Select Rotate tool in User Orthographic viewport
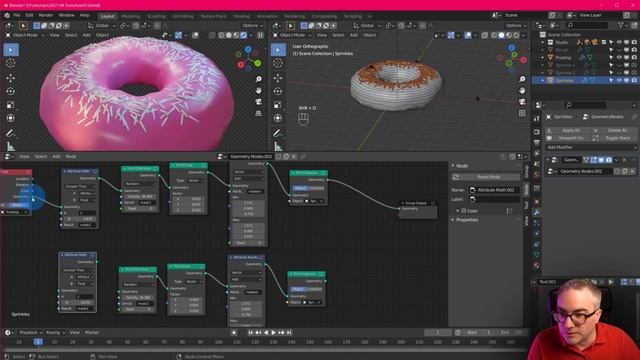 (x=278, y=91)
